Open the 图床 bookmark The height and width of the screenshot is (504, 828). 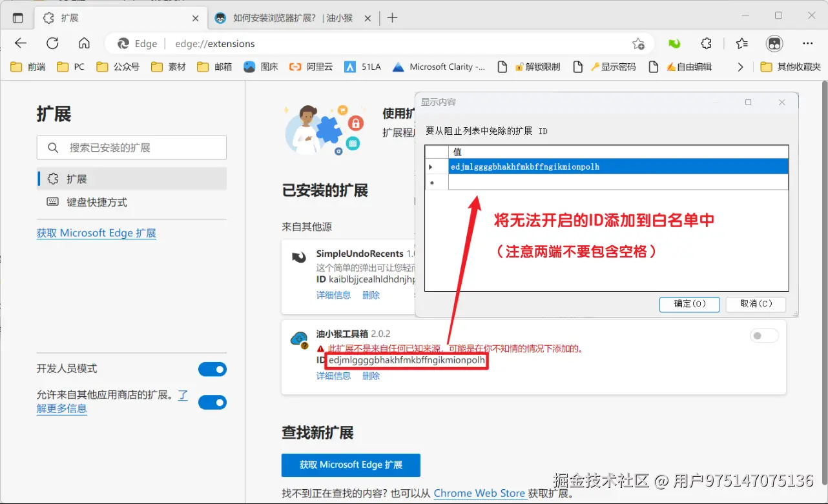261,66
